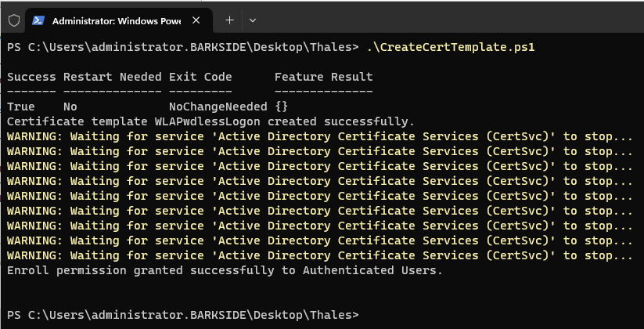Click the 'Exit Code' column header
The image size is (644, 329).
[200, 77]
